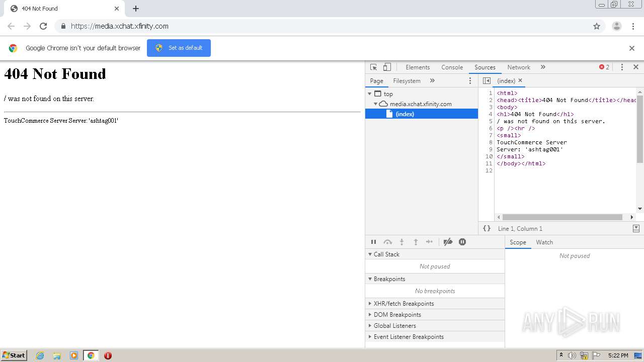Close the DevTools panel

point(636,67)
